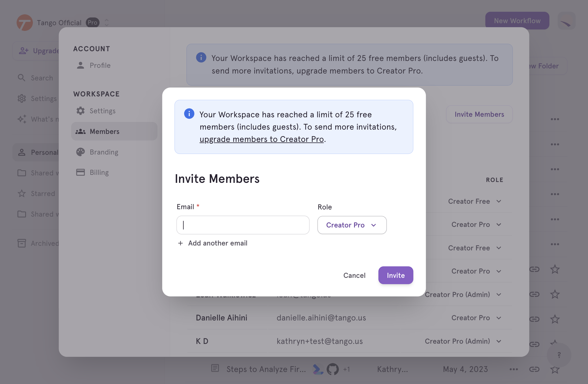This screenshot has width=588, height=384.
Task: Click the Steps to Analyze document icon
Action: pyautogui.click(x=215, y=368)
